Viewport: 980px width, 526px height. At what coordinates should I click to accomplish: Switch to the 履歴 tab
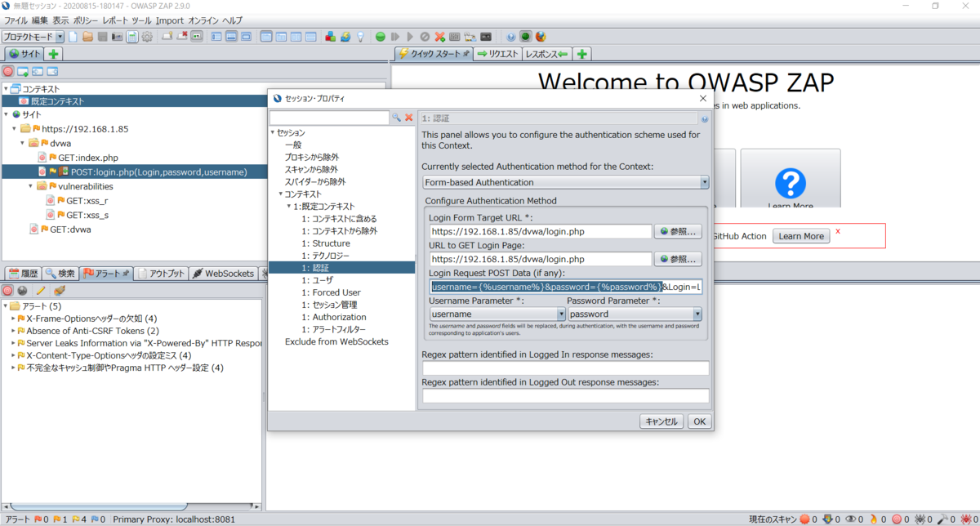(22, 273)
